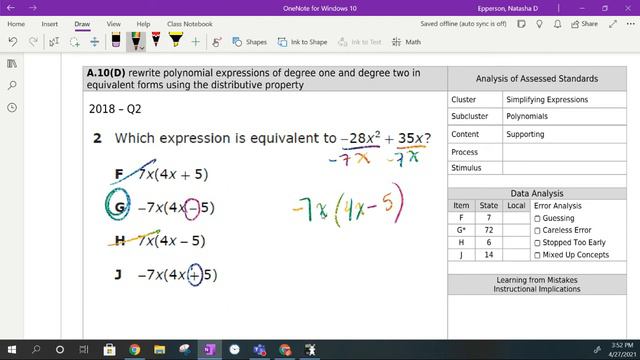Open notifications bell
This screenshot has width=640, height=360.
click(x=557, y=24)
